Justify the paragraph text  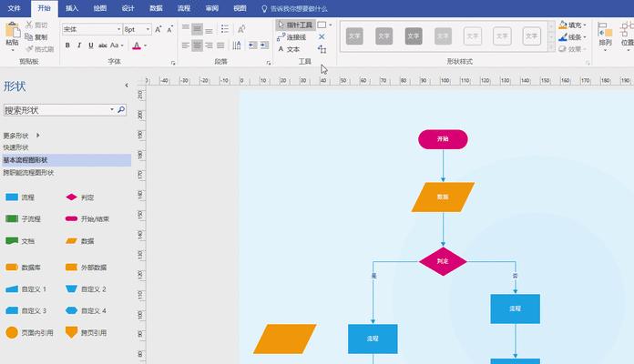220,45
